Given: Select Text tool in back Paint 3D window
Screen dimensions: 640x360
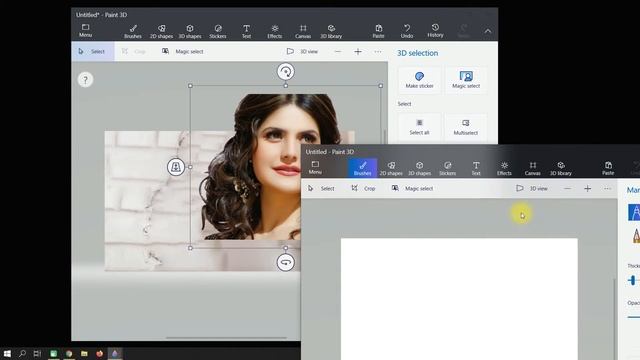Looking at the screenshot, I should point(247,31).
